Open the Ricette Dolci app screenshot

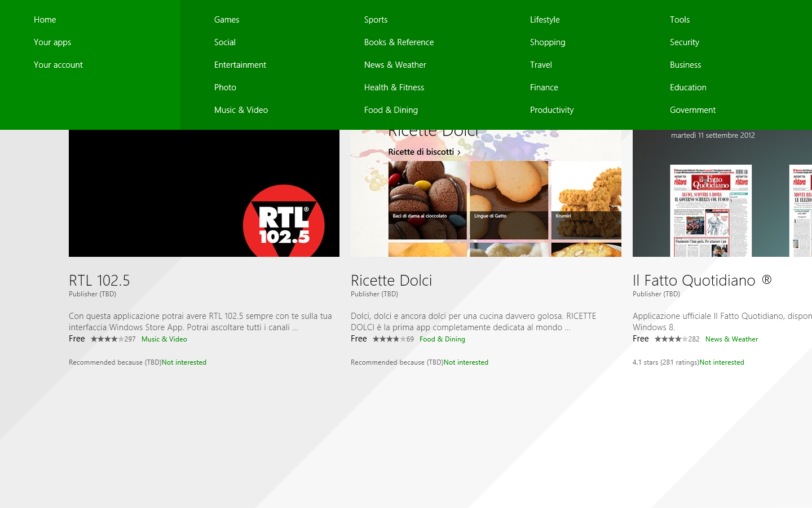(486, 193)
